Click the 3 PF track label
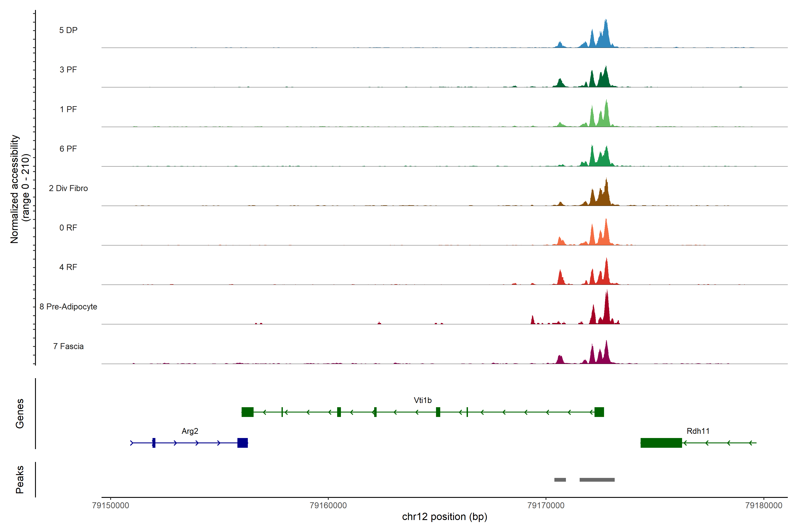Image resolution: width=798 pixels, height=532 pixels. 68,70
